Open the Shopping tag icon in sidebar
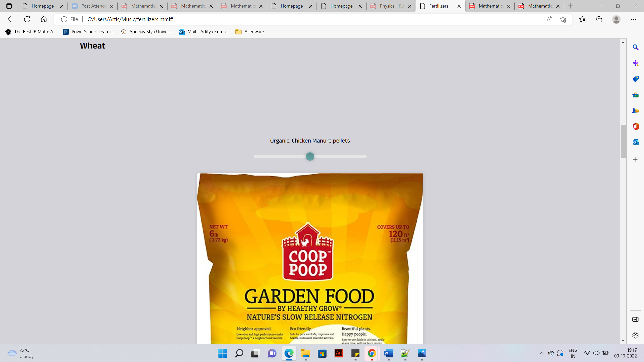 [x=635, y=79]
